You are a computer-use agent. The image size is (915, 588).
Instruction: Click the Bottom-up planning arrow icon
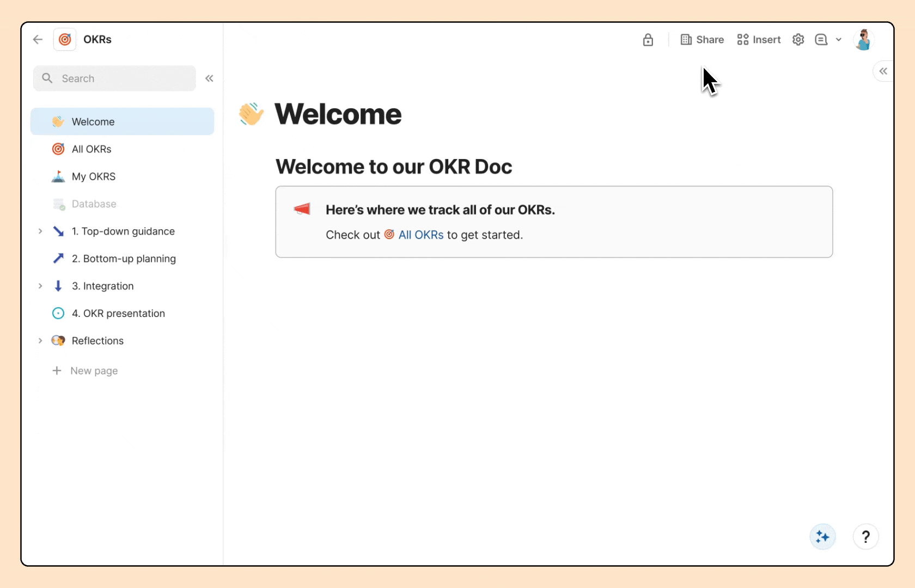tap(58, 259)
